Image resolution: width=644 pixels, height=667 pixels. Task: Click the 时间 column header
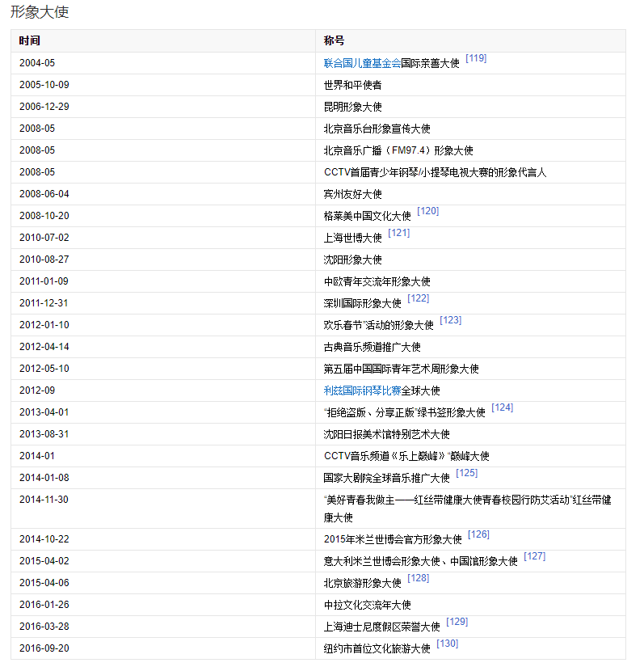(x=30, y=40)
